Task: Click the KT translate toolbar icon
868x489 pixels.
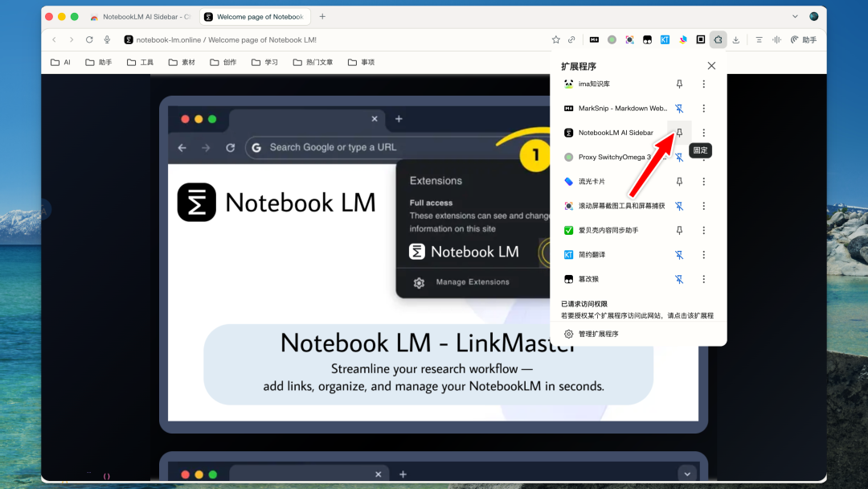Action: (x=665, y=40)
